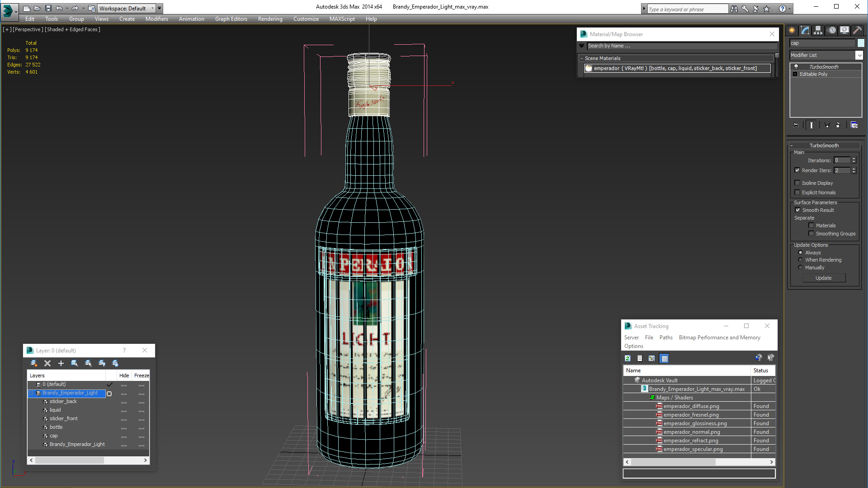Image resolution: width=868 pixels, height=488 pixels.
Task: Check Separate by Smoothing Groups checkbox
Action: pos(811,234)
